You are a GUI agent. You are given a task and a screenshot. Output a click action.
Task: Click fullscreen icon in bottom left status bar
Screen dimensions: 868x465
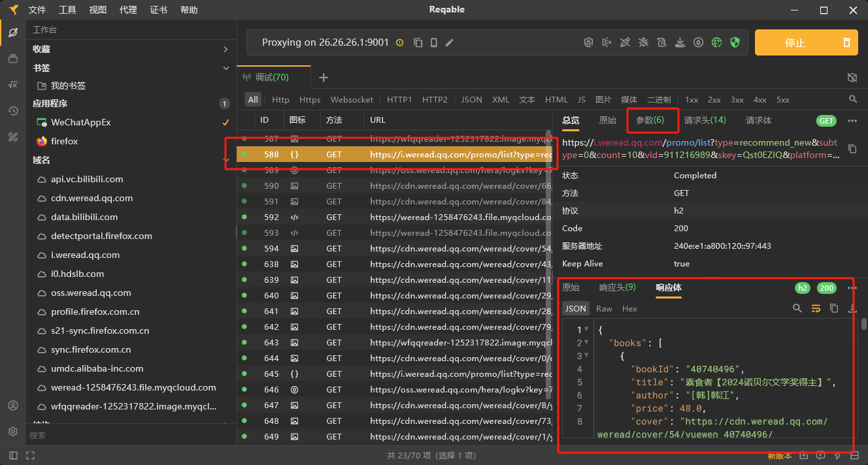pos(30,455)
